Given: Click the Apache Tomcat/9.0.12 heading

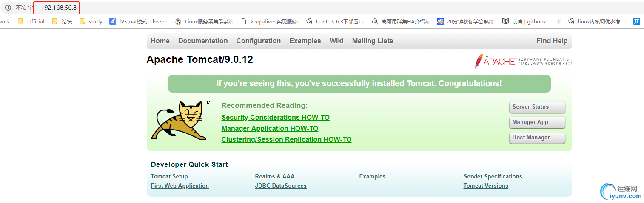Looking at the screenshot, I should (199, 59).
